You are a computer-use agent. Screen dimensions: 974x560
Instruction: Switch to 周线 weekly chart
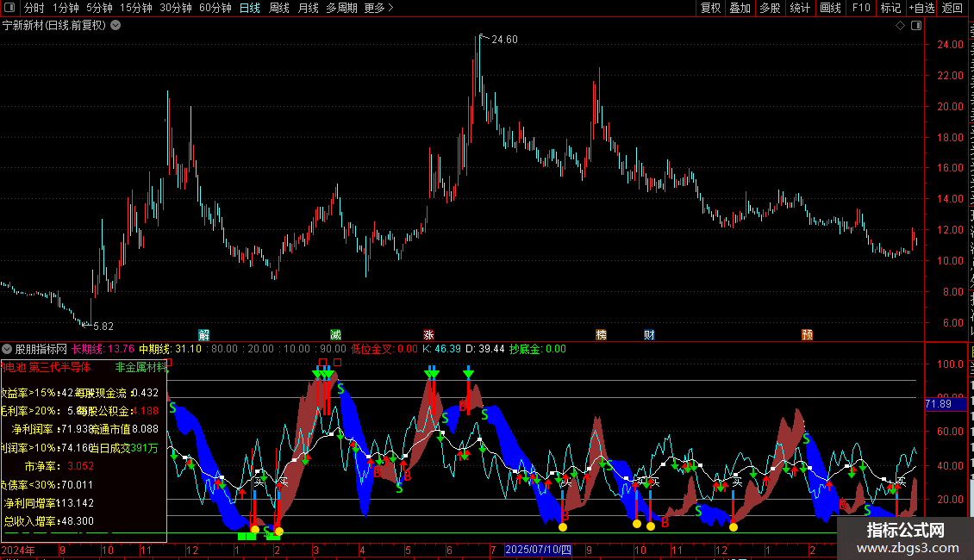click(x=279, y=8)
